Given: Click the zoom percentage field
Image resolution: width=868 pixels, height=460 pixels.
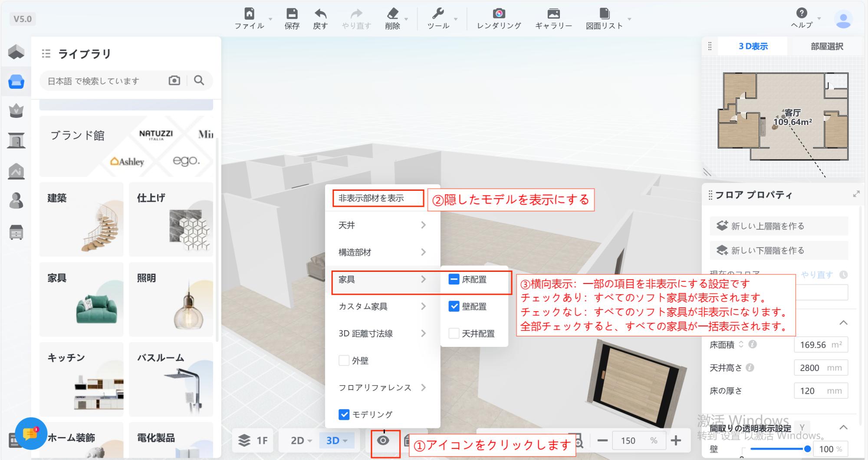Looking at the screenshot, I should tap(639, 440).
